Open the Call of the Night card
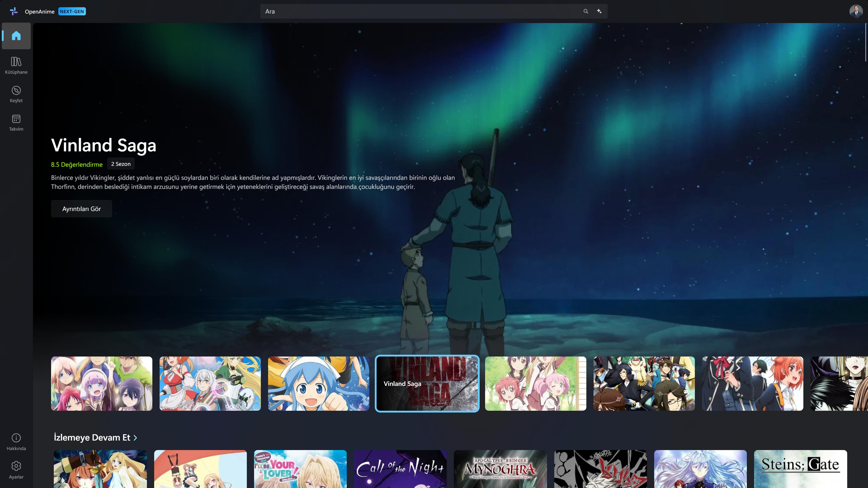This screenshot has height=488, width=868. coord(400,469)
